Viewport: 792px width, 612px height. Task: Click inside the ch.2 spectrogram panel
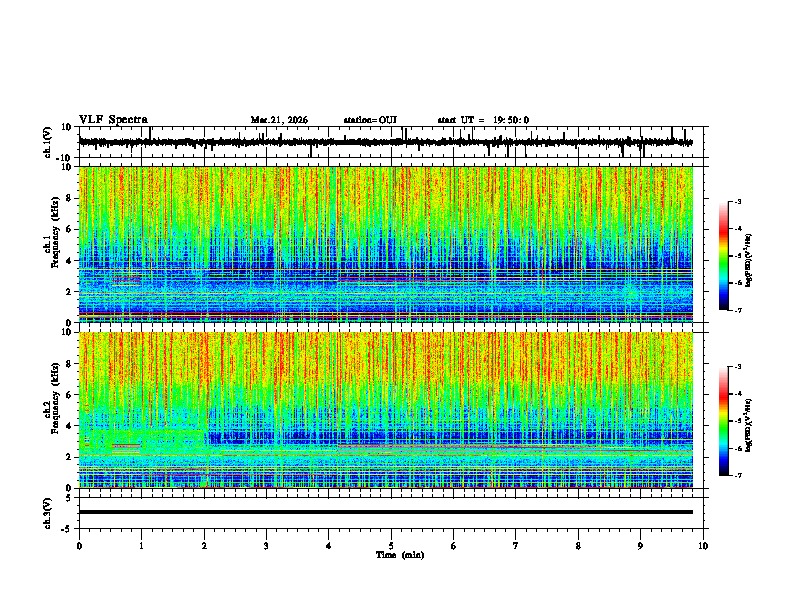click(x=386, y=410)
